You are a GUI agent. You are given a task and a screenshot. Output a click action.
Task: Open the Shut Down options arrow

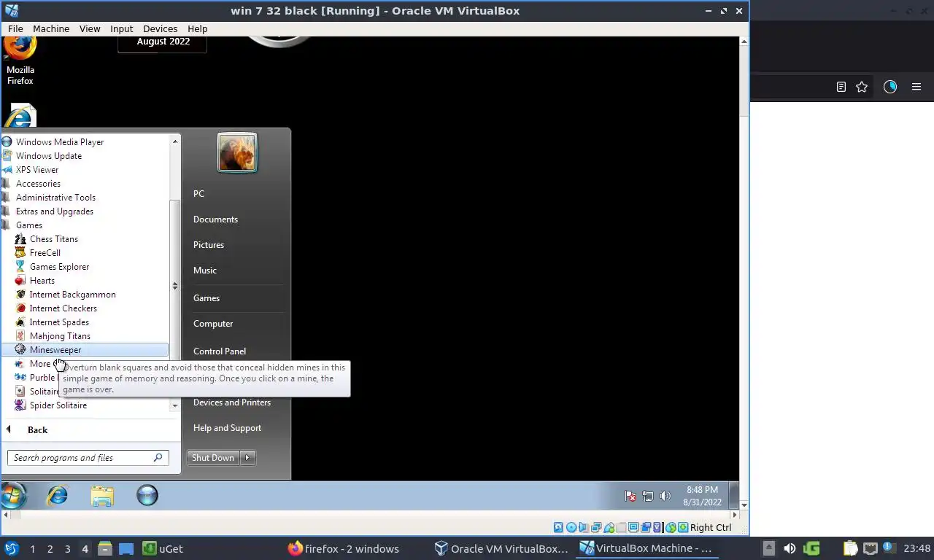[x=247, y=458]
